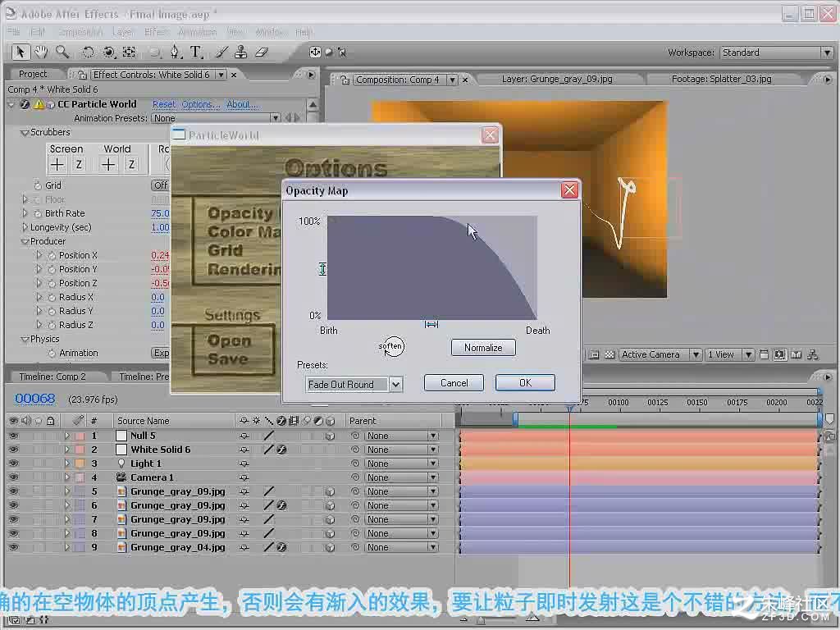
Task: Click the About link for CC Particle World
Action: (x=242, y=104)
